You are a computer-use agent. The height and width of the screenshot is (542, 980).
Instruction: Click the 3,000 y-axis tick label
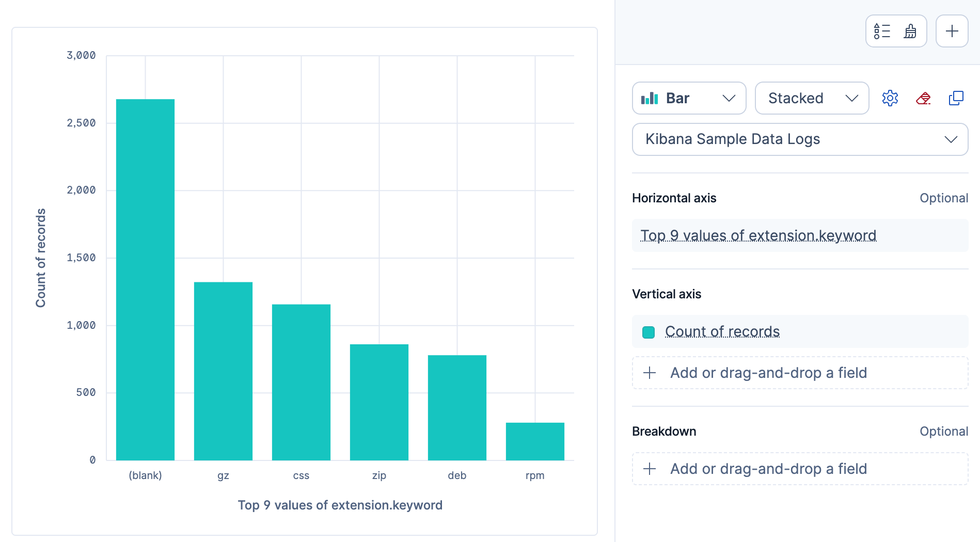pos(81,55)
